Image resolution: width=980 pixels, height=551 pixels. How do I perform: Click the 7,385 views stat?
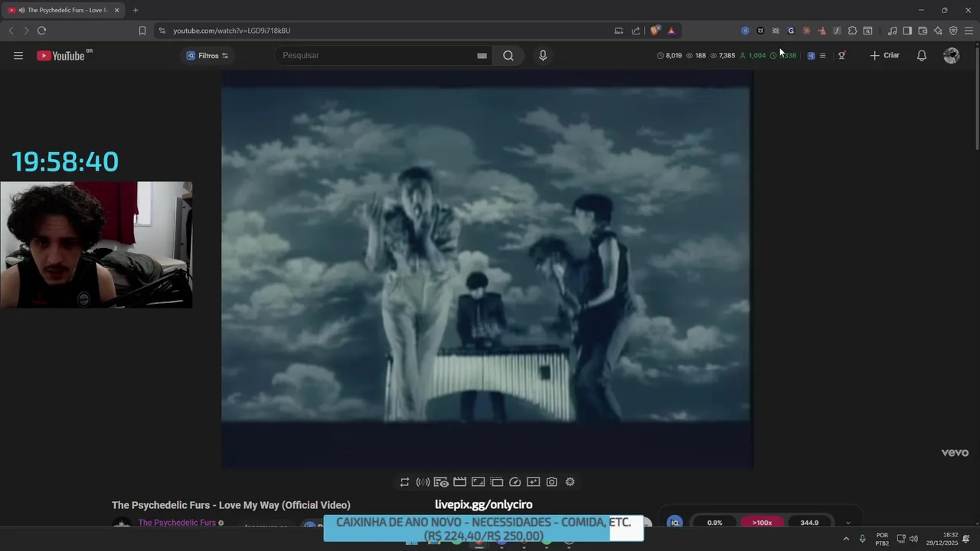point(723,55)
